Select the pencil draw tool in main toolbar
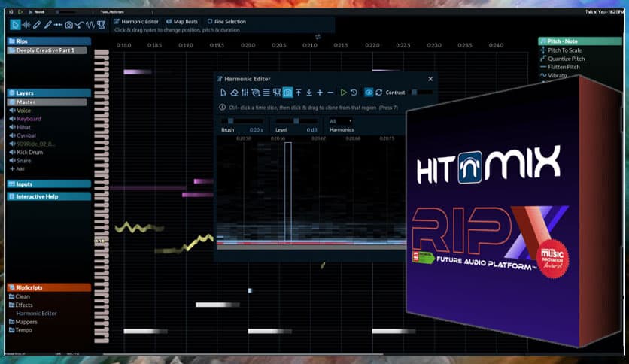Screen dimensions: 629x364 [x=37, y=25]
